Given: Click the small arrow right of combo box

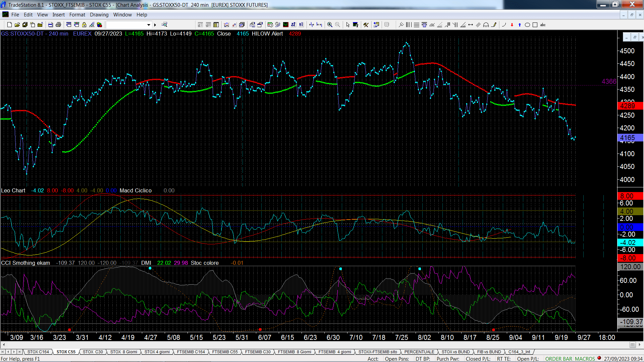Looking at the screenshot, I should point(155,25).
